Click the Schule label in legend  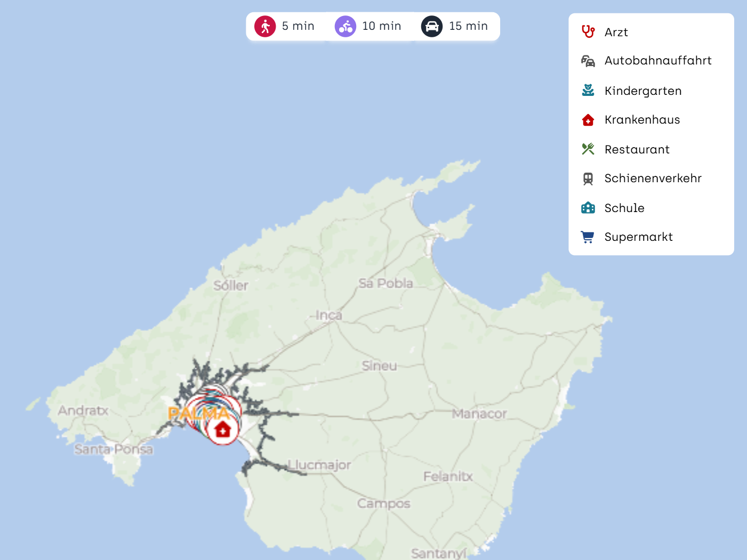[624, 208]
